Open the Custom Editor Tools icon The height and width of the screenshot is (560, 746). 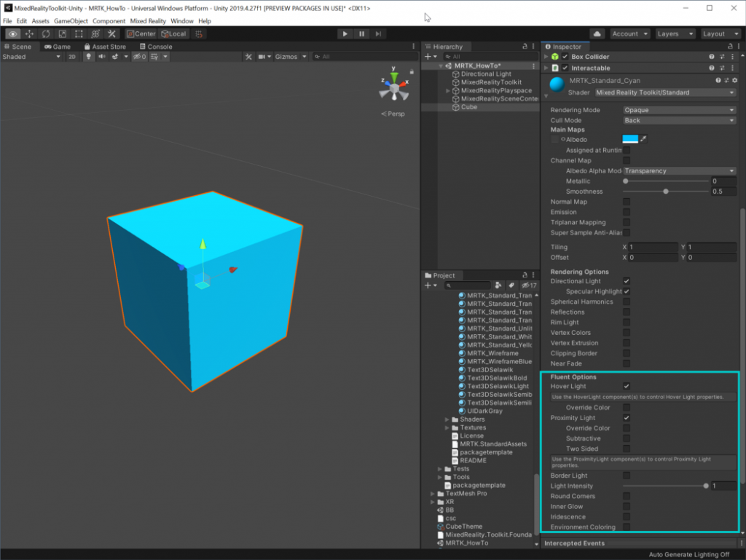tap(112, 33)
